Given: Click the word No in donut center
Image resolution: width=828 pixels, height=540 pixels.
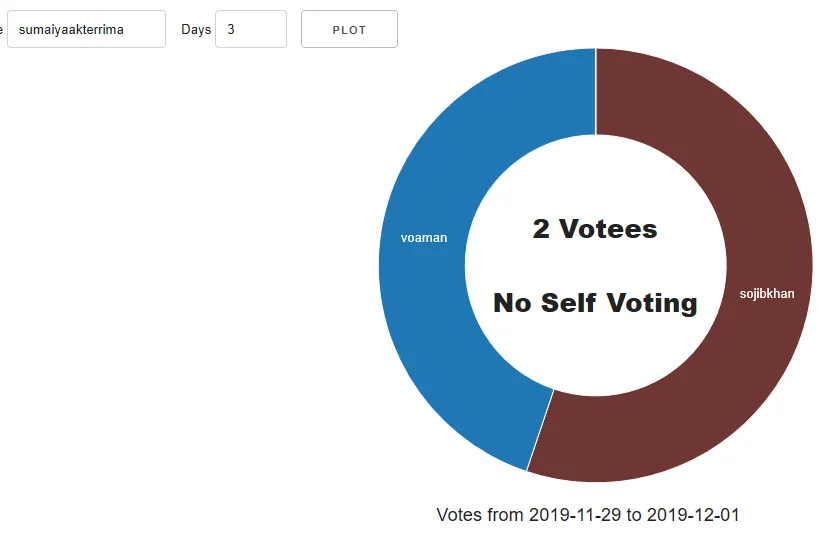Looking at the screenshot, I should coord(512,304).
